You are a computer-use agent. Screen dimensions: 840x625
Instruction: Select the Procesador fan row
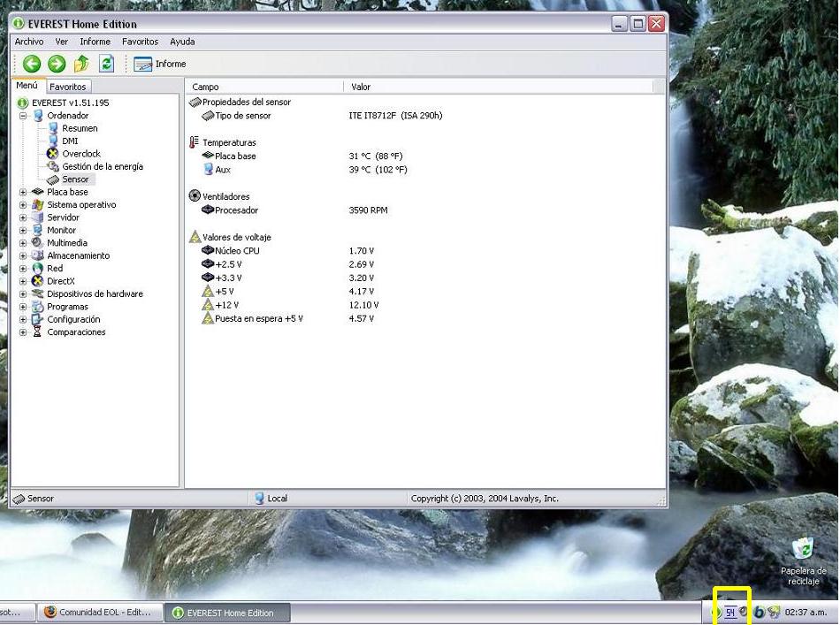[x=425, y=210]
